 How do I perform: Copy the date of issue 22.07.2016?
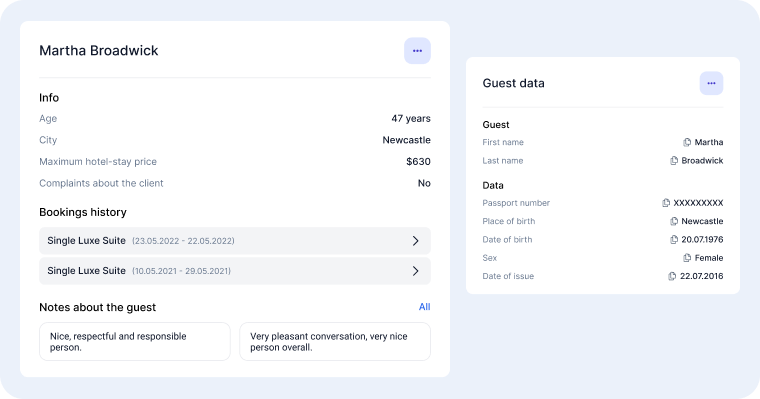[672, 276]
